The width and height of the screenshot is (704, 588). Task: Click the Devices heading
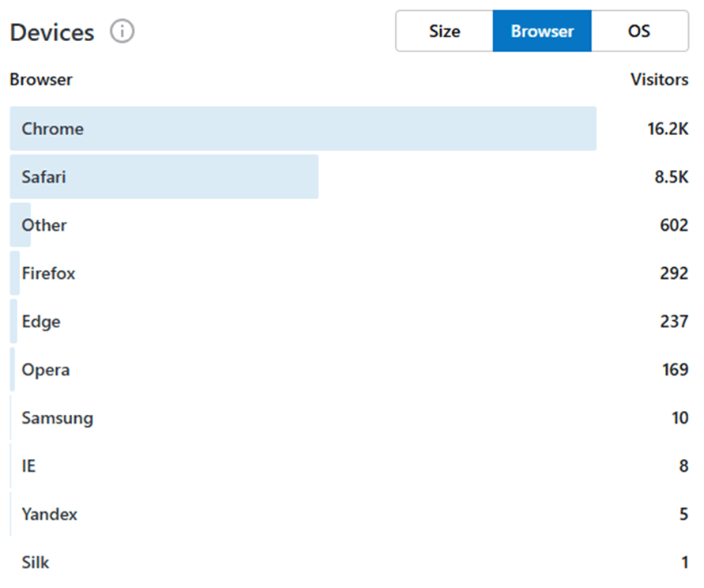pos(52,32)
